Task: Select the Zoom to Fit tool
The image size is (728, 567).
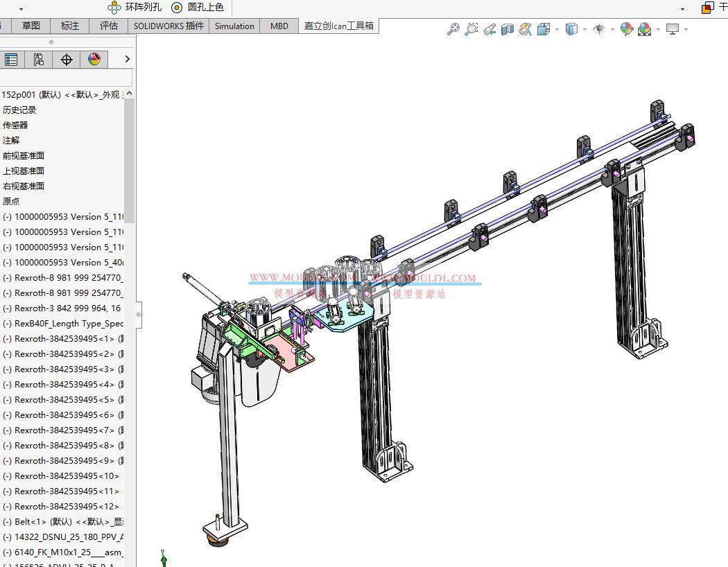Action: click(454, 28)
